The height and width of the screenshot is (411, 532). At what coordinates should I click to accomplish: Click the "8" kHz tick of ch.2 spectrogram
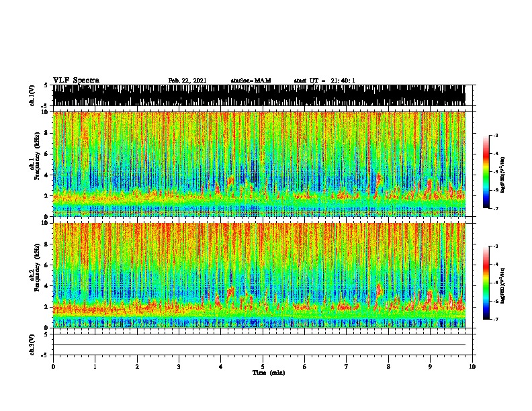[47, 244]
